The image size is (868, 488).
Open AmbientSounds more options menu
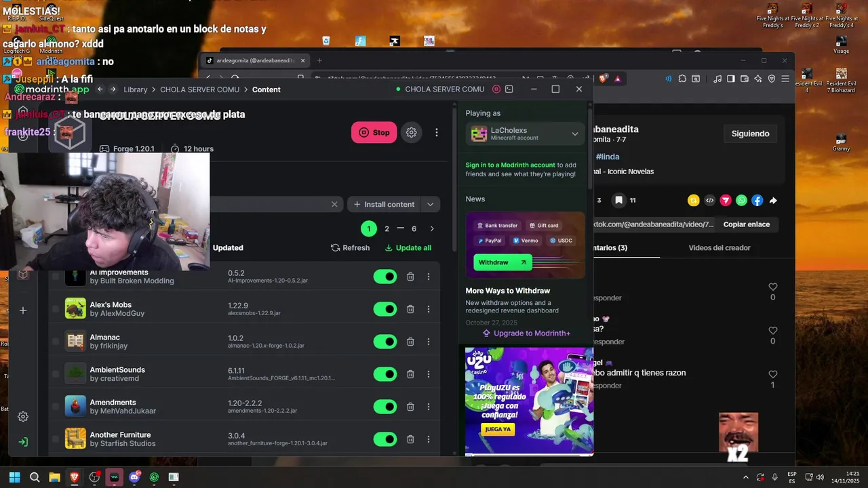click(x=428, y=374)
